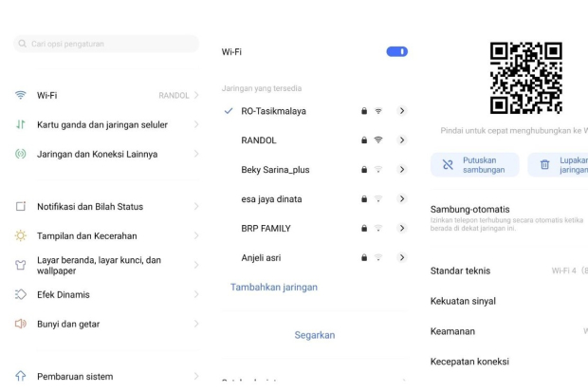
Task: Click the Notifikasi dan Bilah Status icon
Action: [21, 206]
